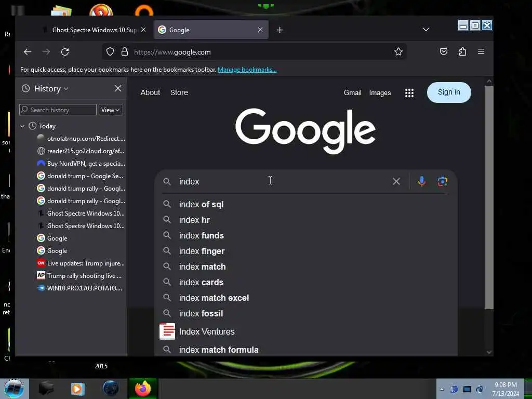Open the Firefox hamburger menu

point(481,51)
